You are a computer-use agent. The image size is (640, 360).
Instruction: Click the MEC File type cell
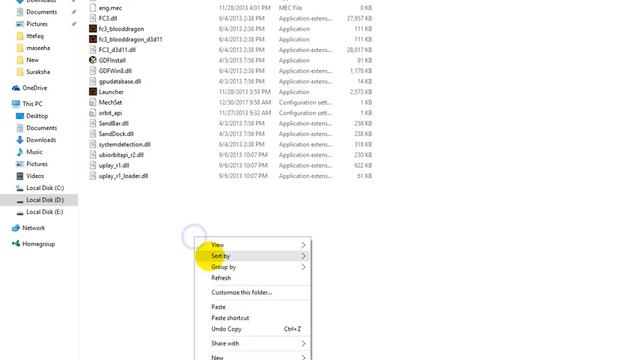click(291, 8)
